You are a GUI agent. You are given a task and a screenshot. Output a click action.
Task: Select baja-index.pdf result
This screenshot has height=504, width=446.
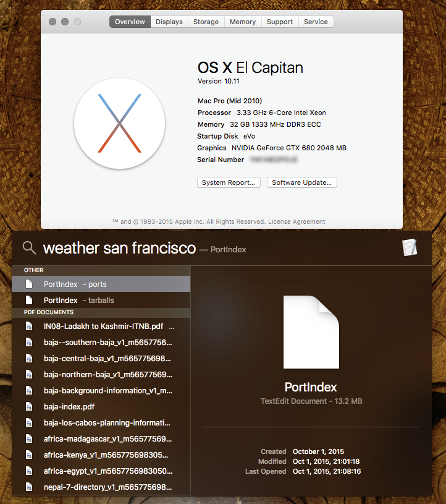point(101,407)
